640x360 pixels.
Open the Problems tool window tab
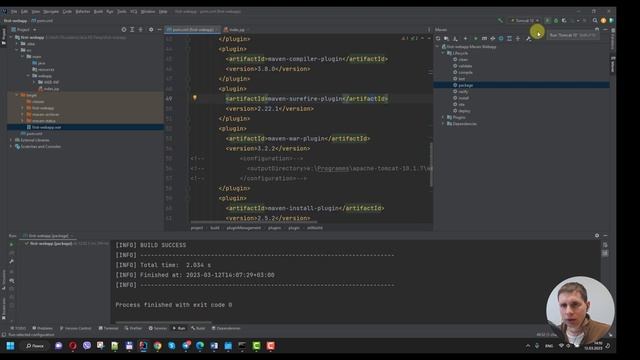tap(42, 328)
